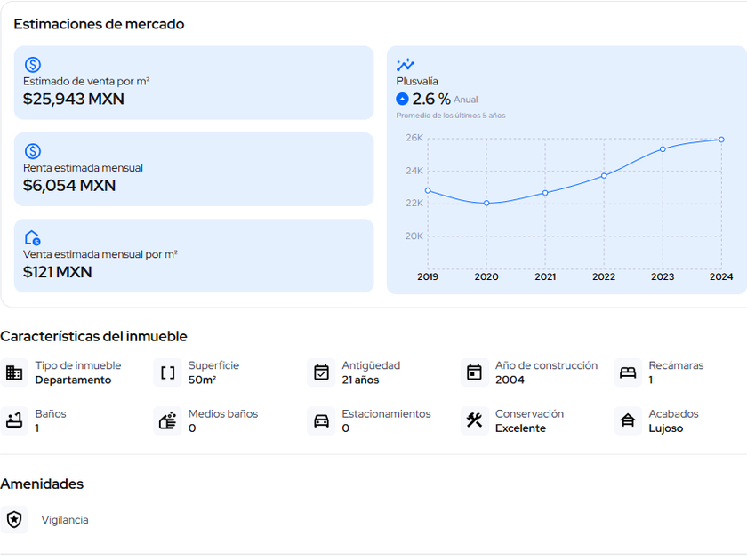
Task: Click the Estacionamientos car icon
Action: tap(321, 420)
